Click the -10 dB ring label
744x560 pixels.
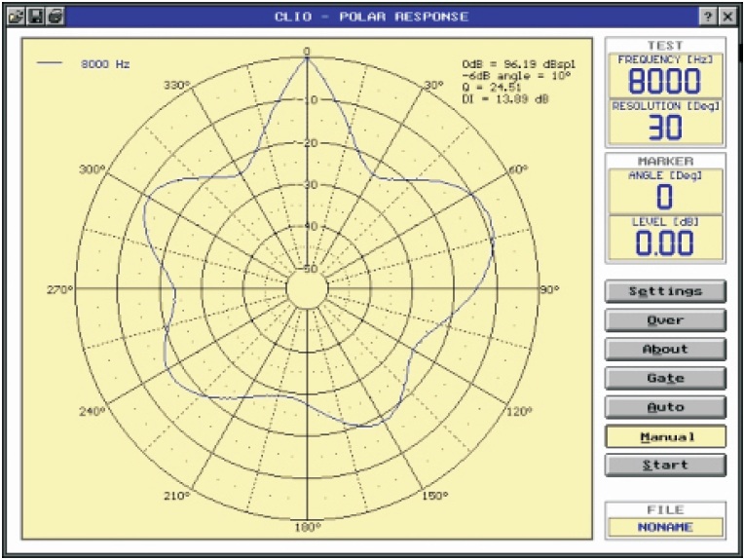coord(310,100)
